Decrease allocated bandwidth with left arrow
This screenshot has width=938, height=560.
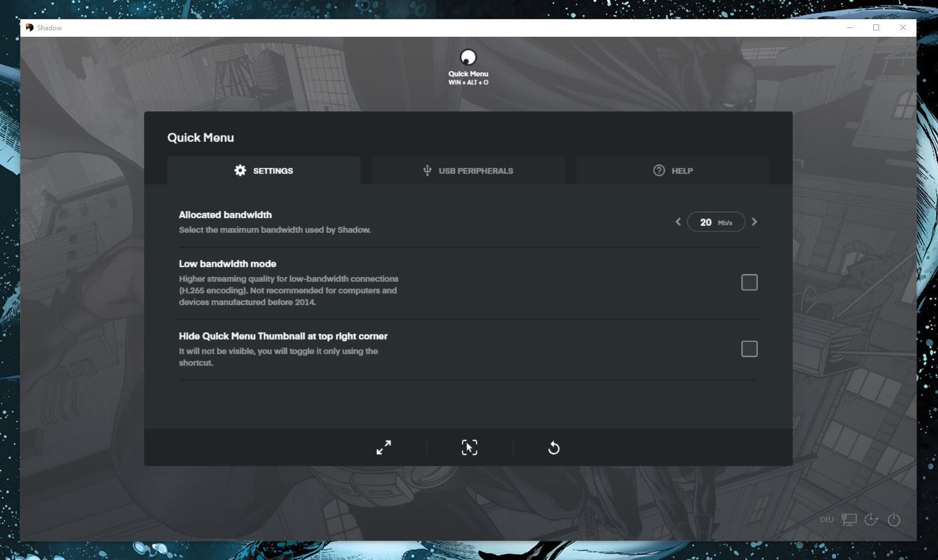[678, 222]
